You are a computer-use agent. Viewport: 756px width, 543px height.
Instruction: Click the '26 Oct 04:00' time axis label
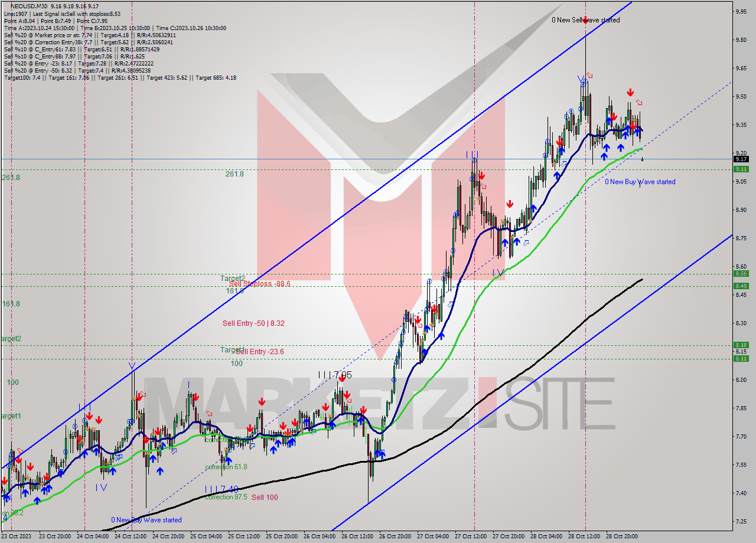[x=320, y=537]
